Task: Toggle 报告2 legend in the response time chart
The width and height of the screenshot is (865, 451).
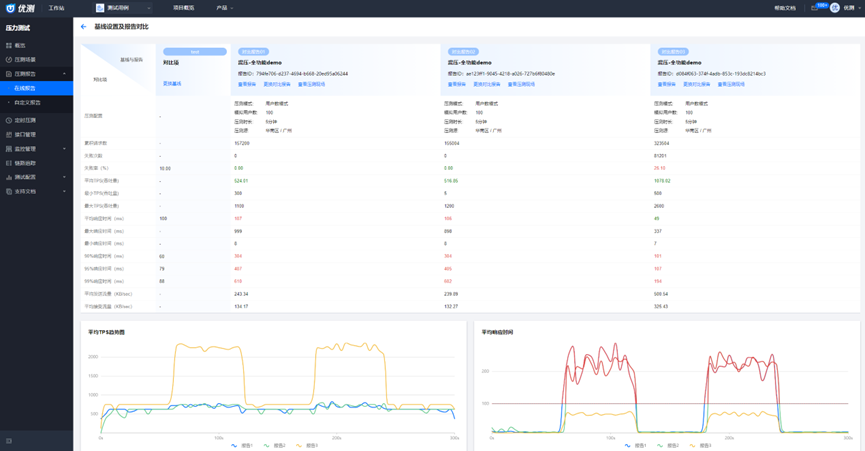Action: [x=668, y=445]
